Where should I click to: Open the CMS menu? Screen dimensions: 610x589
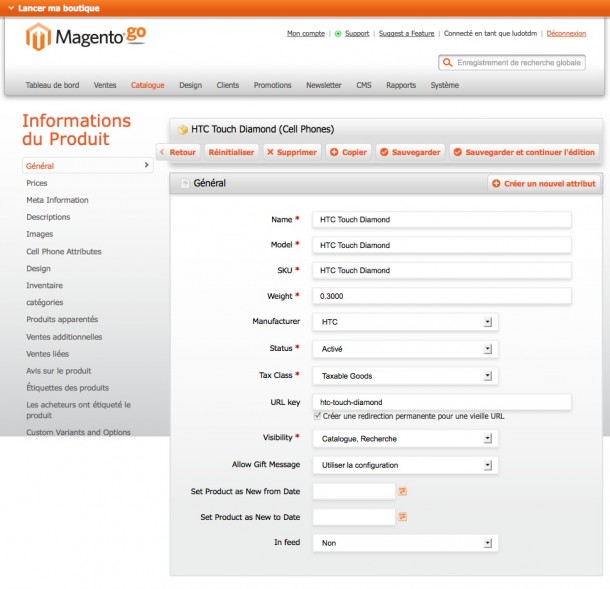tap(364, 85)
